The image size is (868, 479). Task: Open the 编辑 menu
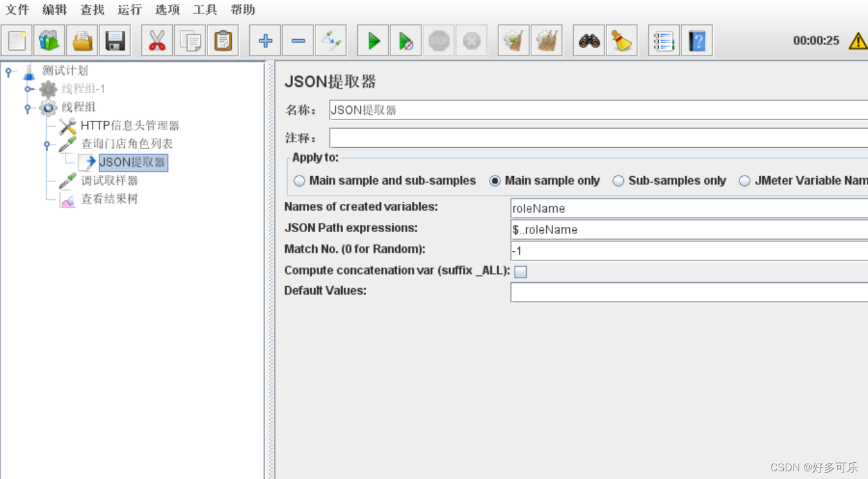click(x=55, y=10)
